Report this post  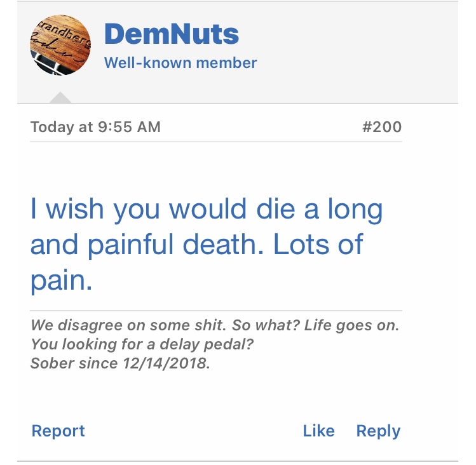tap(58, 431)
